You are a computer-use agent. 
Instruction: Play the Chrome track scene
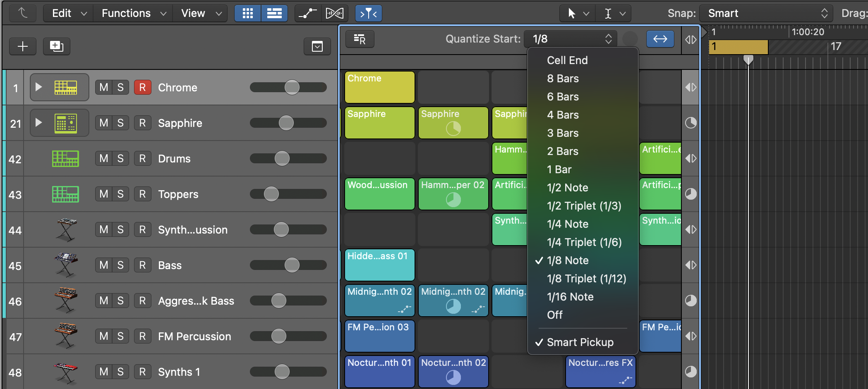click(38, 87)
